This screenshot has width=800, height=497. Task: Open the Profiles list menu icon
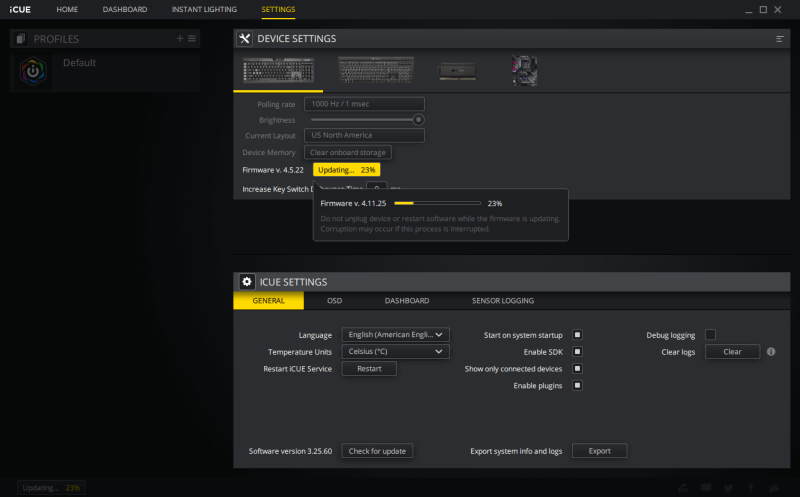[x=192, y=38]
